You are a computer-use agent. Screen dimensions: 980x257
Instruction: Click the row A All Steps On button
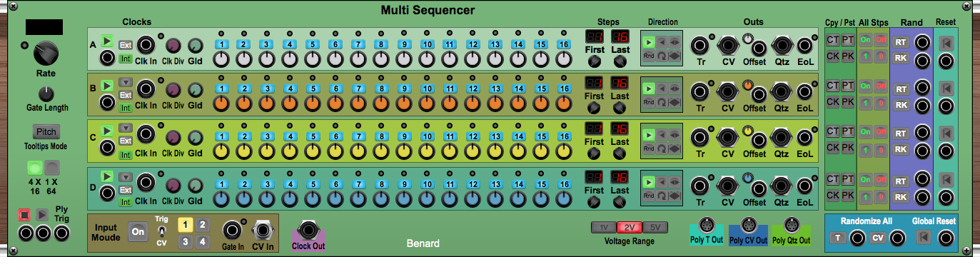tap(866, 40)
